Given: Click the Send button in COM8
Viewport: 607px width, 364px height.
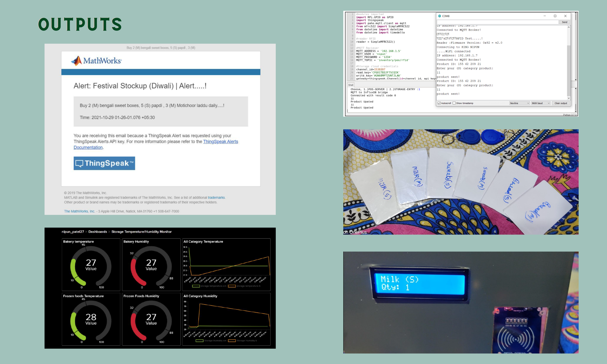Looking at the screenshot, I should click(x=565, y=22).
